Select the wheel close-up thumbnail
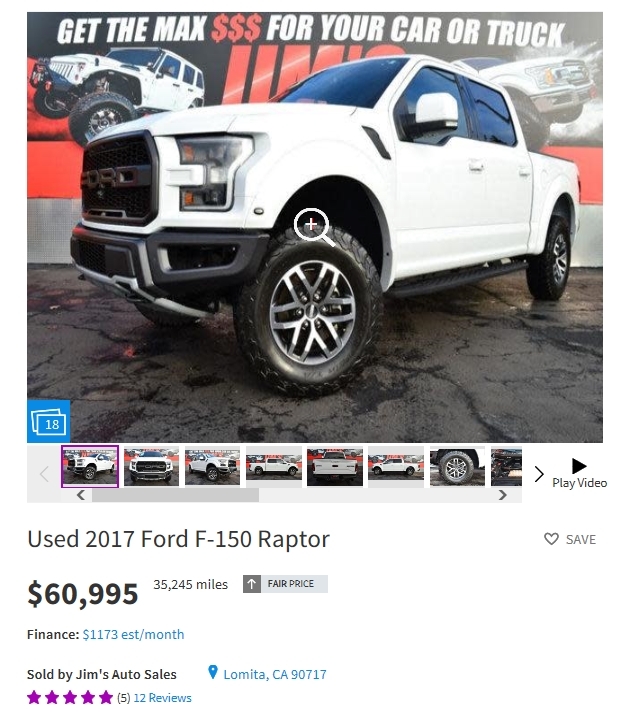The image size is (622, 716). click(457, 467)
